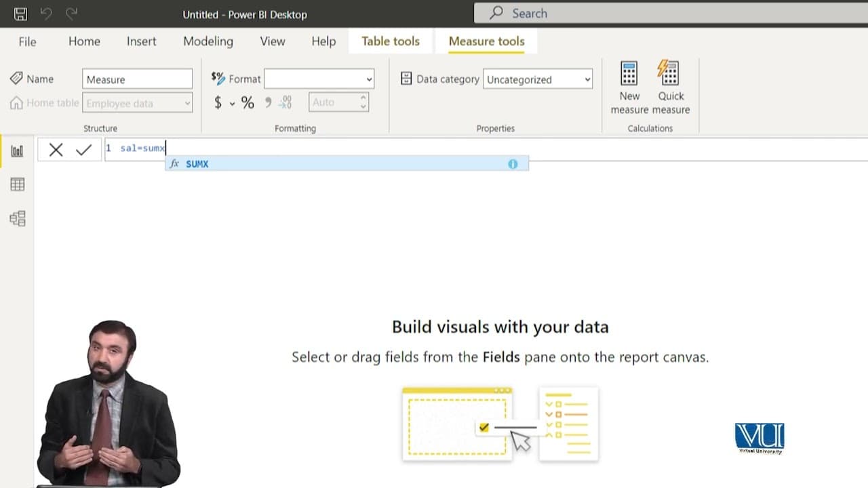The width and height of the screenshot is (868, 488).
Task: Open the File menu
Action: 27,41
